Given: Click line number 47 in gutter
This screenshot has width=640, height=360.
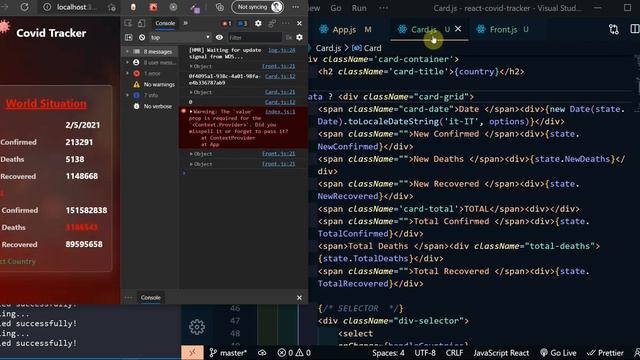Looking at the screenshot, I should coord(235,321).
